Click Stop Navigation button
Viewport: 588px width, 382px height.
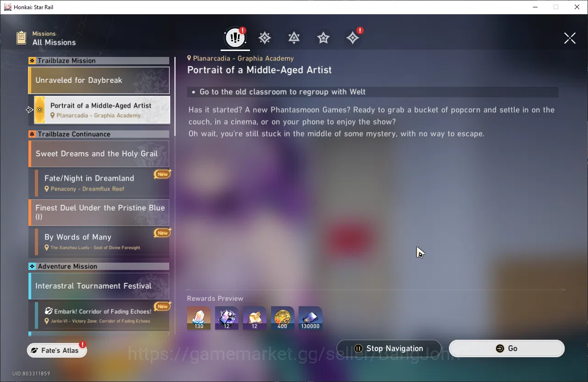pyautogui.click(x=389, y=348)
